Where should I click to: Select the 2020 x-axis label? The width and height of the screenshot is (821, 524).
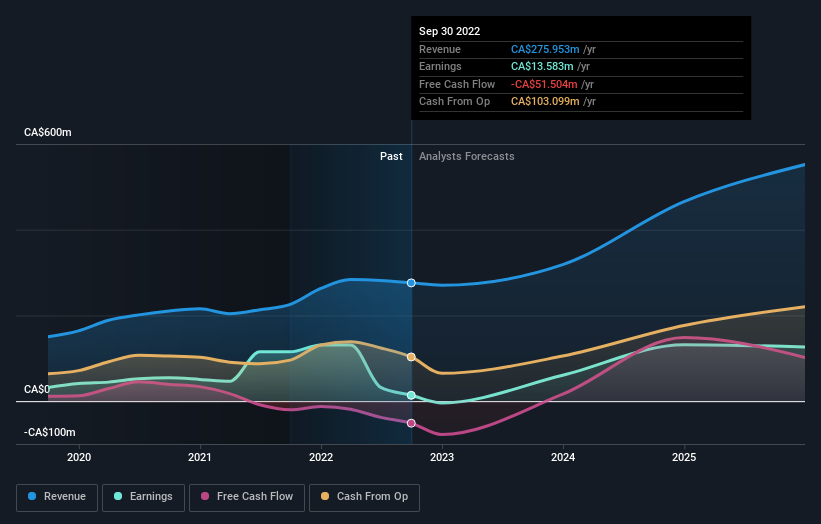tap(79, 457)
